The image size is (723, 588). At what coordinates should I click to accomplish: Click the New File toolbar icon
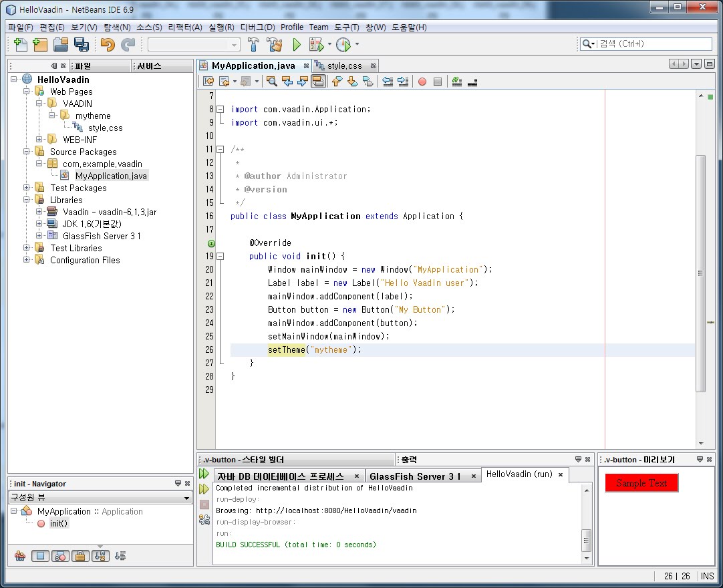coord(20,44)
